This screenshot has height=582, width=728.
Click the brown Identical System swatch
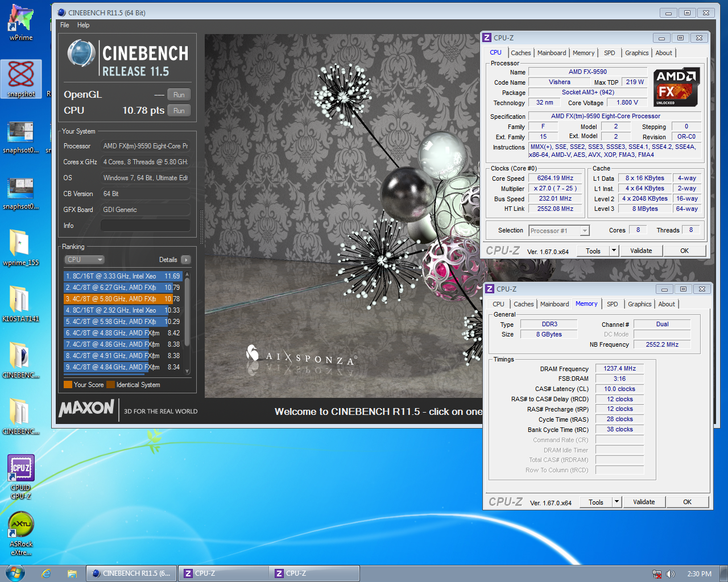click(x=110, y=385)
